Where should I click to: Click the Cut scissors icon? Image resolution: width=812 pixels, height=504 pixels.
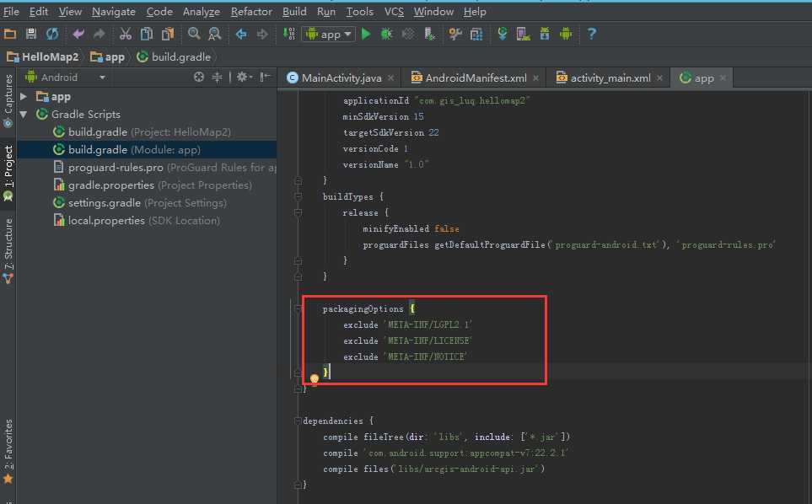pos(125,34)
